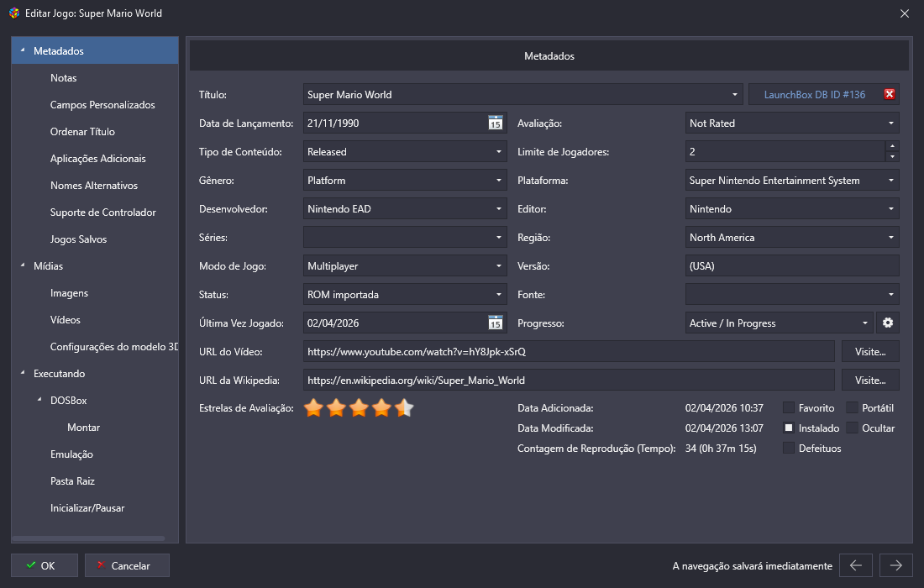Go to previous game with left arrow
The image size is (924, 588).
tap(856, 565)
